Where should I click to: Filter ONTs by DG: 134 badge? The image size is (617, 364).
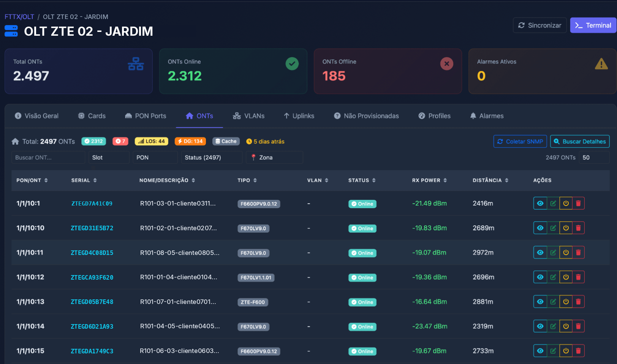[190, 141]
